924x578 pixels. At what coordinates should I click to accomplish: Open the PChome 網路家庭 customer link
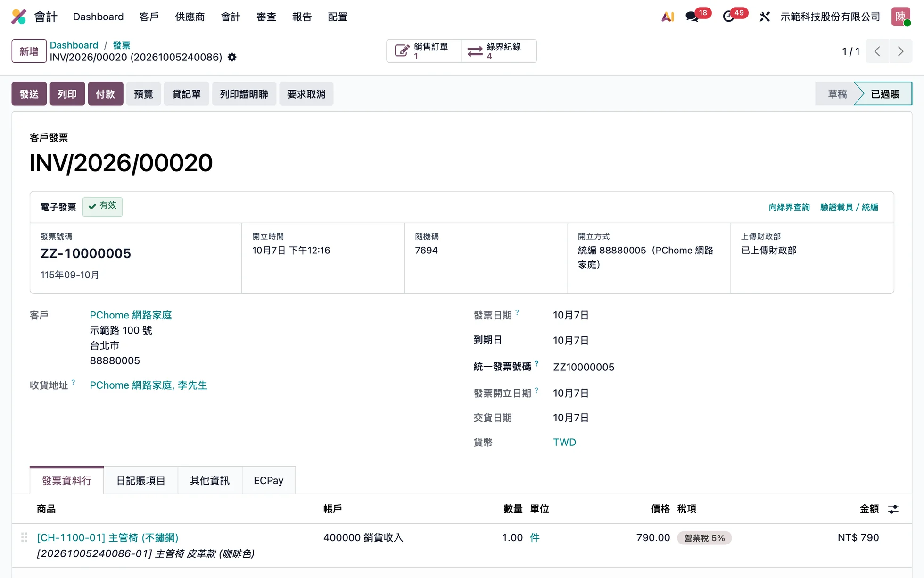(x=131, y=315)
